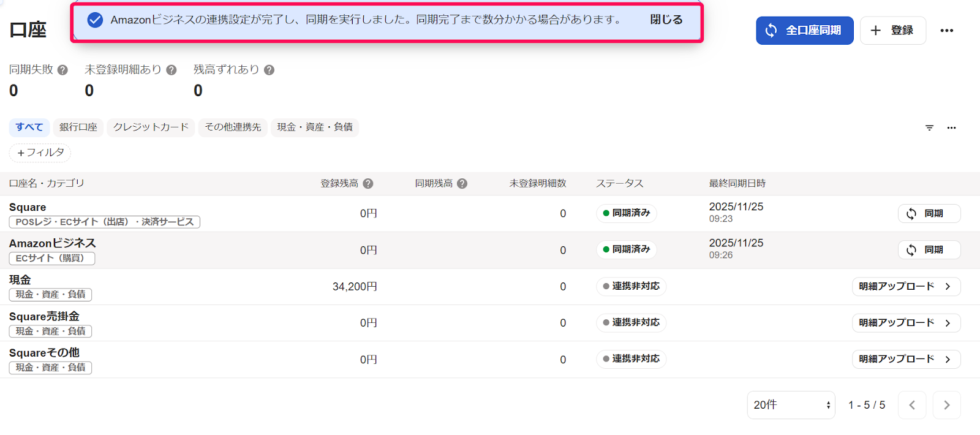This screenshot has height=435, width=980.
Task: Open the table options three-dot menu
Action: [x=951, y=127]
